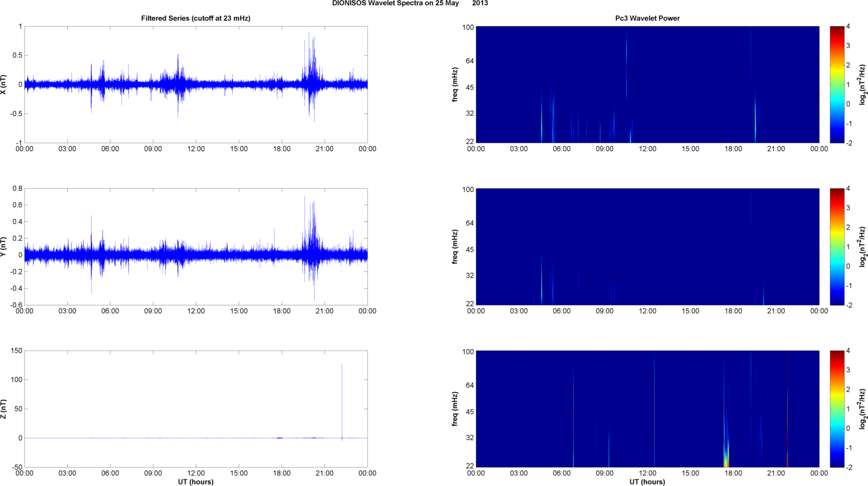868x486 pixels.
Task: Click the 'Z (nT)' vertical axis label
Action: coord(4,409)
